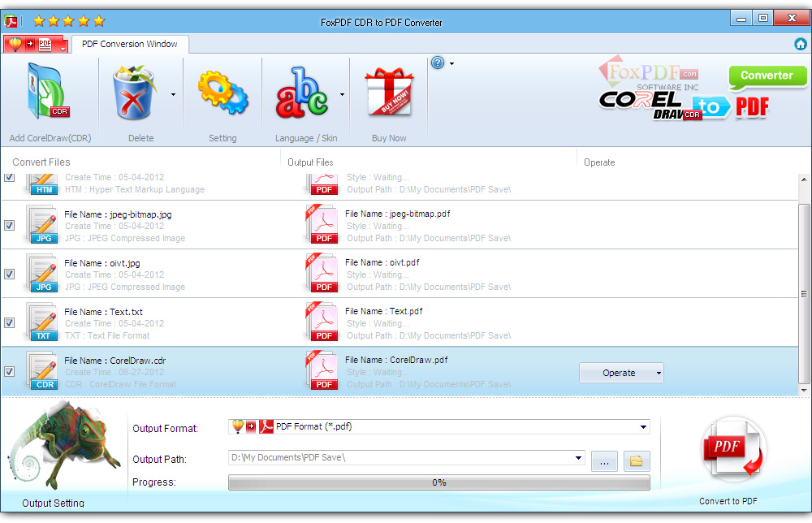Open the Setting gears icon
This screenshot has height=523, width=812.
click(x=222, y=93)
